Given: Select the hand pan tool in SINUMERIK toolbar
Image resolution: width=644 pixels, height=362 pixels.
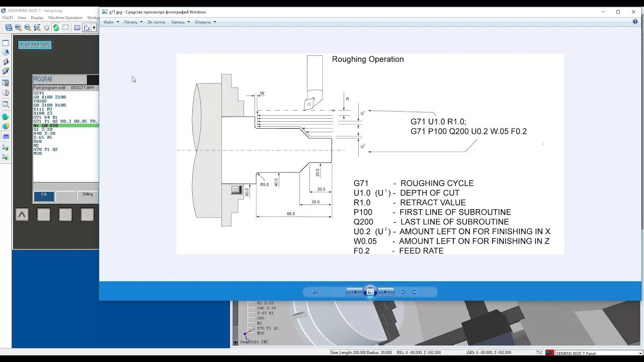Looking at the screenshot, I should point(46,28).
